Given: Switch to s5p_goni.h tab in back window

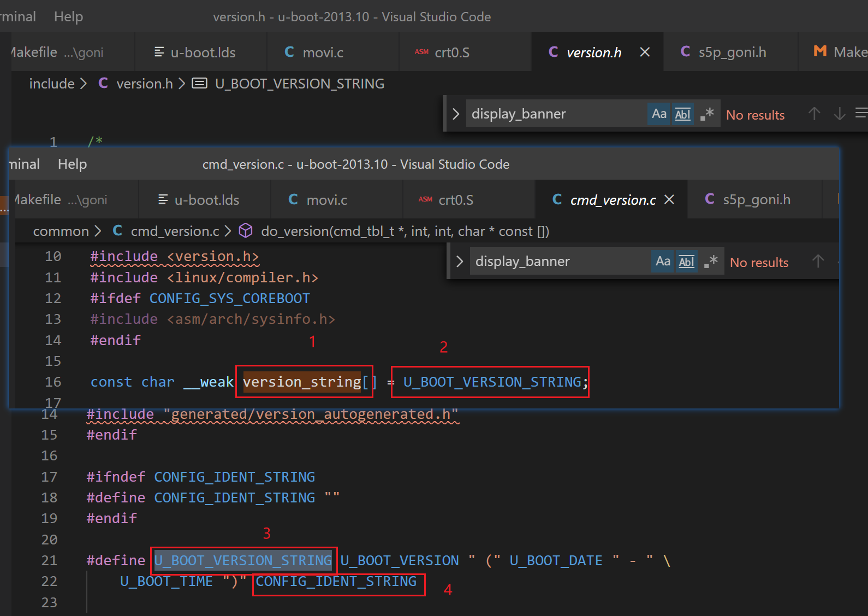Looking at the screenshot, I should click(731, 52).
